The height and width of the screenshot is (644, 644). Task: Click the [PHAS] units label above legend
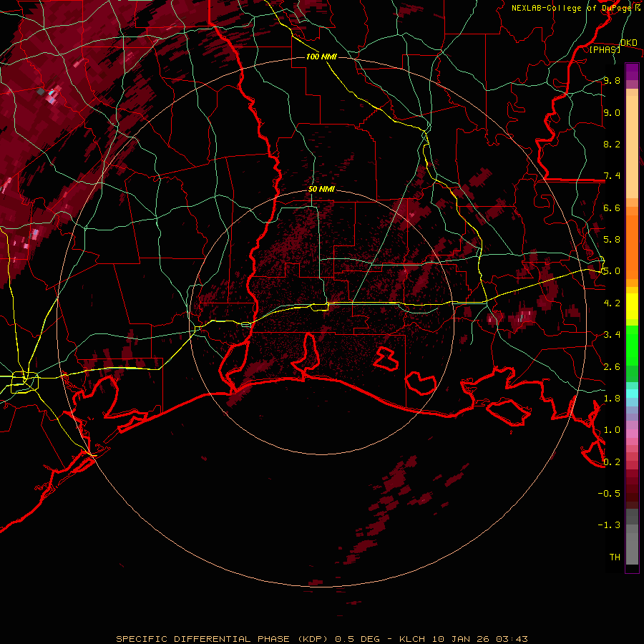604,49
